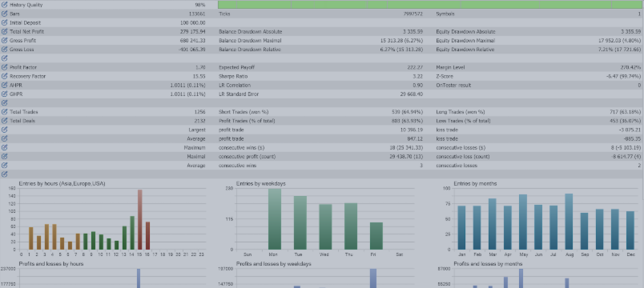Click the Total Net Profit value 279 175.94
Viewport: 644px width, 288px height.
pos(192,31)
